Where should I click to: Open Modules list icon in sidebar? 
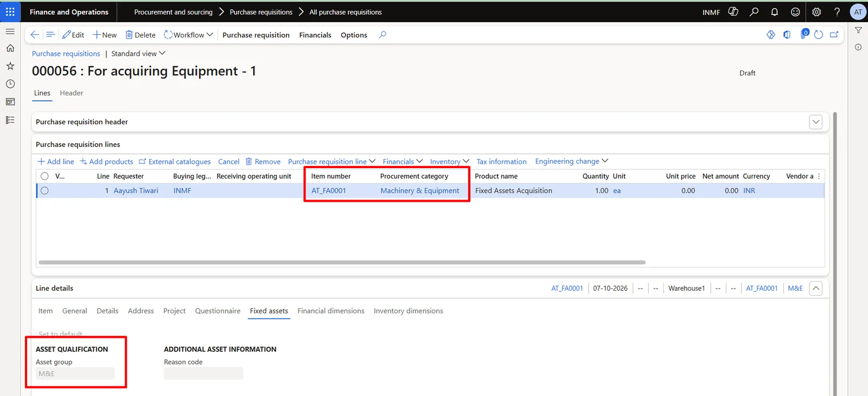coord(10,120)
